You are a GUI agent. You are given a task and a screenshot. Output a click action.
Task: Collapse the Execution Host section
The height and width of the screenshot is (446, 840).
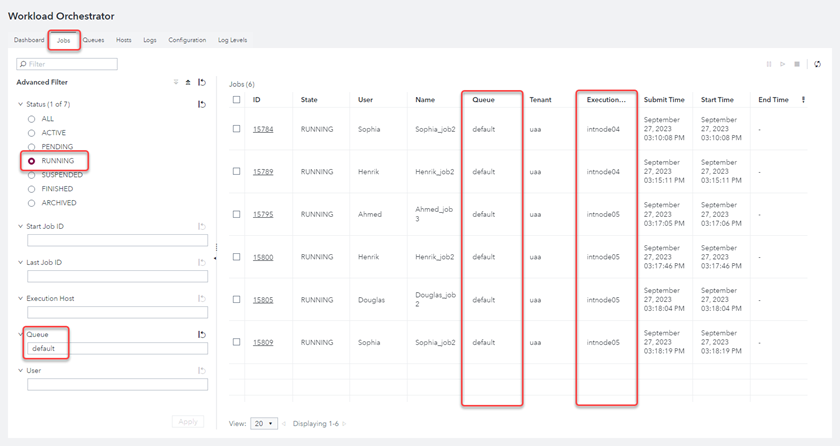click(x=20, y=298)
